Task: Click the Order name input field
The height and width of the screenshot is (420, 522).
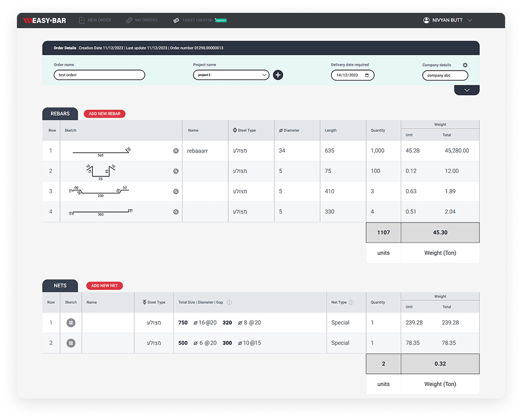Action: [x=99, y=75]
